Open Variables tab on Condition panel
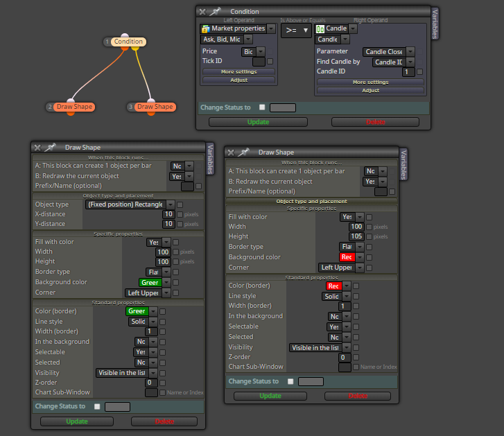This screenshot has width=504, height=436. click(435, 24)
